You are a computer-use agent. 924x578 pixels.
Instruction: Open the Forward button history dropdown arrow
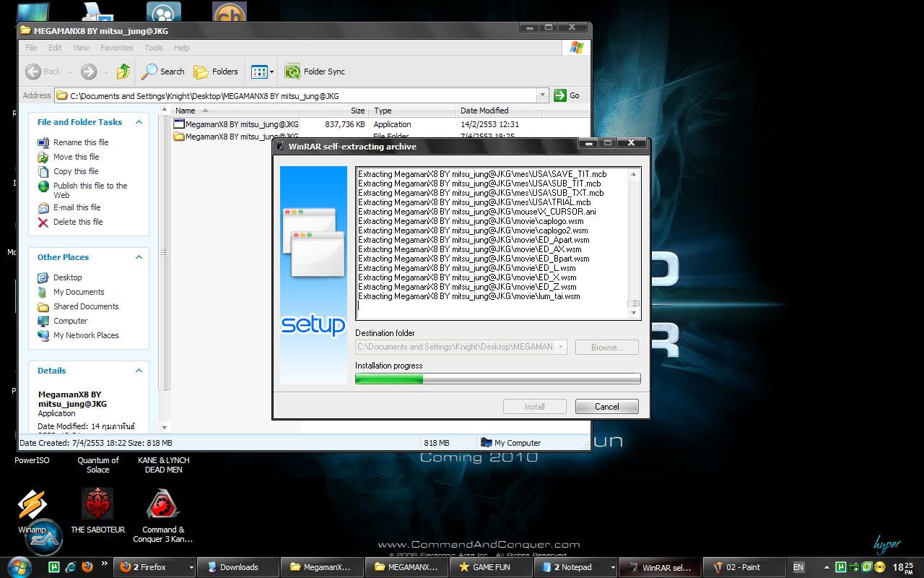105,72
